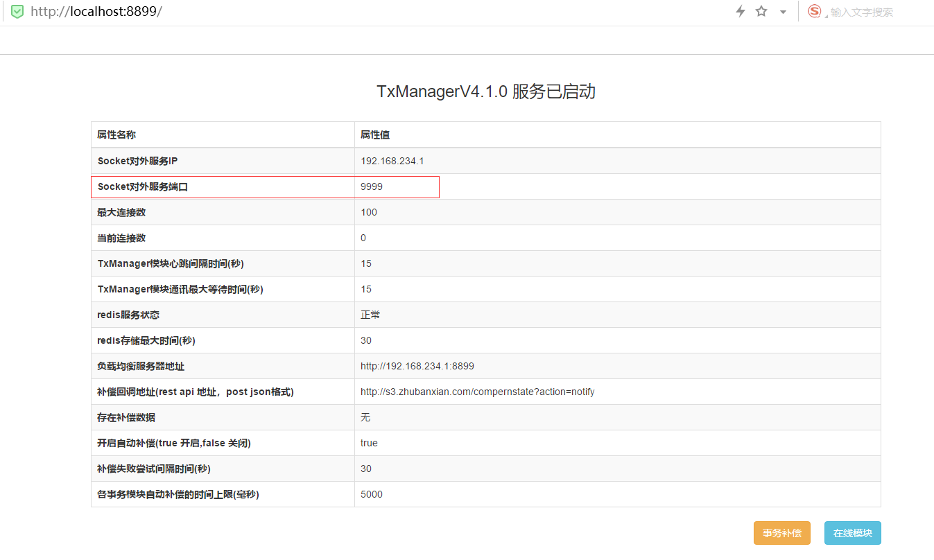The height and width of the screenshot is (560, 934).
Task: Select the 补偿失败尝试间隔时间(秒) label
Action: click(x=154, y=469)
